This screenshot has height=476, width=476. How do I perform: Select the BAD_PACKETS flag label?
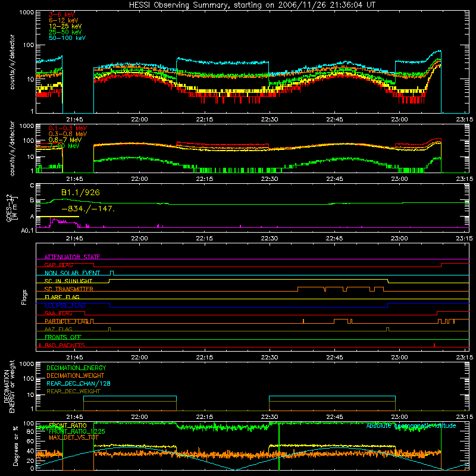point(65,345)
